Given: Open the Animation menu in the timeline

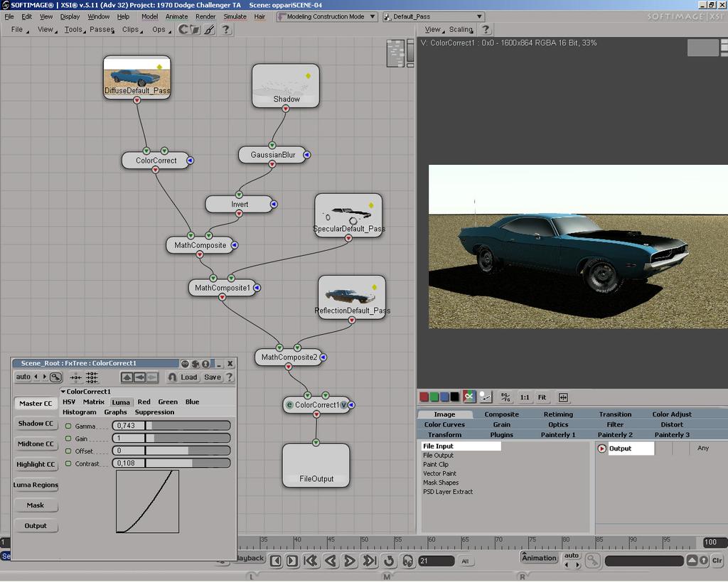Looking at the screenshot, I should tap(539, 558).
